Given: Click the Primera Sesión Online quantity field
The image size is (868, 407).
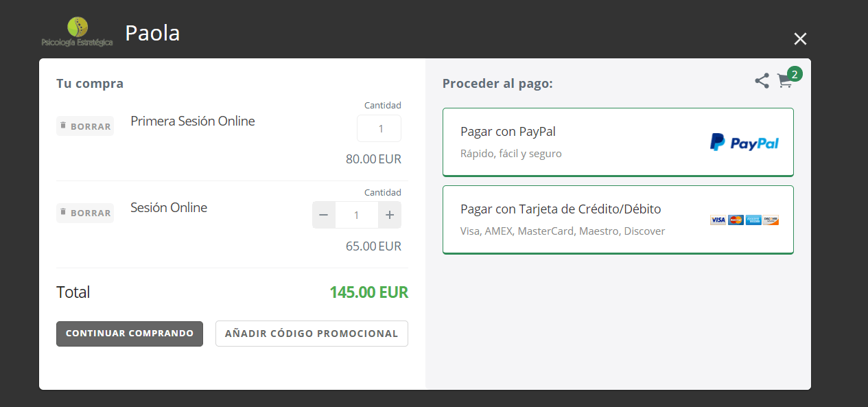Looking at the screenshot, I should point(379,128).
